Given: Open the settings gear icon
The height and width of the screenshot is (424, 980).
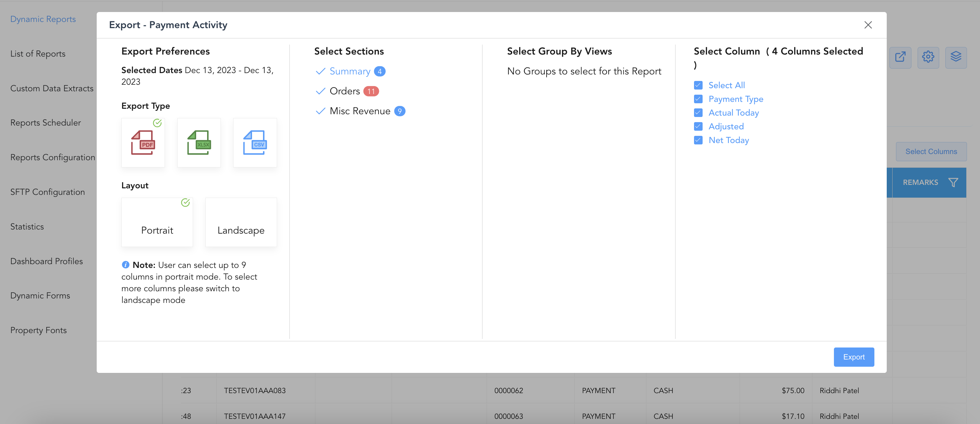Looking at the screenshot, I should pyautogui.click(x=928, y=57).
